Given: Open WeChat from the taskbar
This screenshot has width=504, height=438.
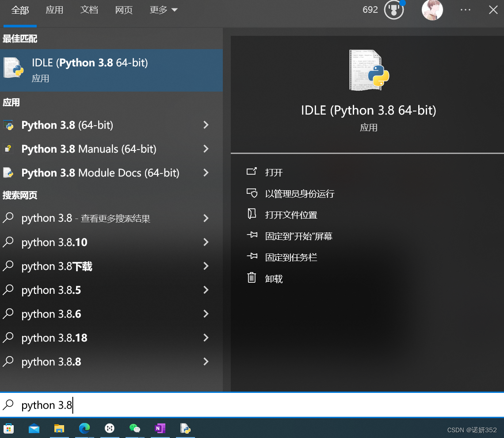Looking at the screenshot, I should [x=135, y=428].
